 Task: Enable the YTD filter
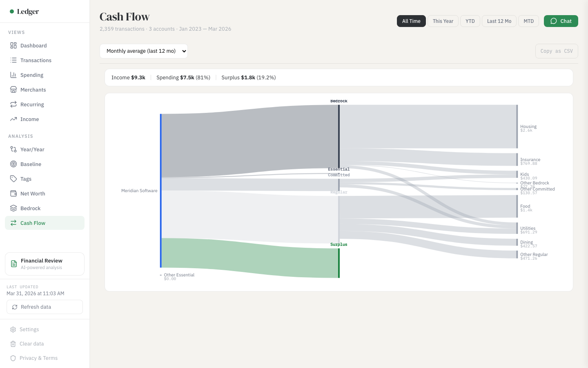tap(470, 21)
